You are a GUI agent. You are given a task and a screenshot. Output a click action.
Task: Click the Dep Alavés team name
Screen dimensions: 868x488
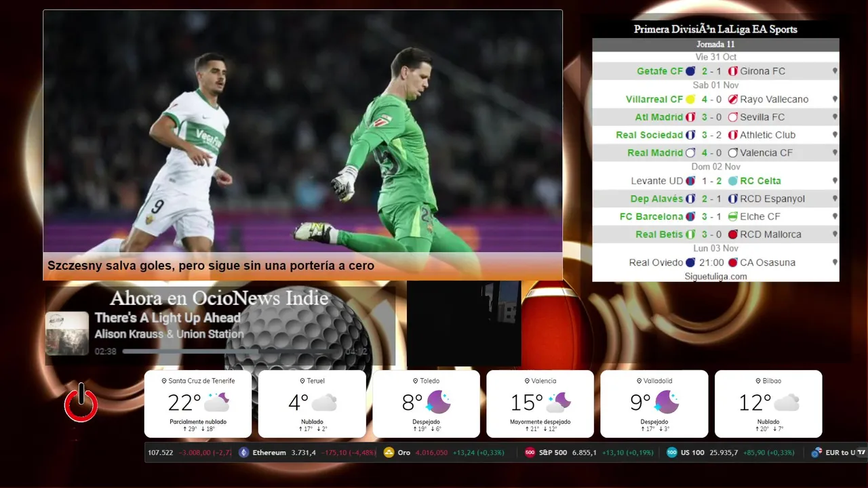(656, 199)
